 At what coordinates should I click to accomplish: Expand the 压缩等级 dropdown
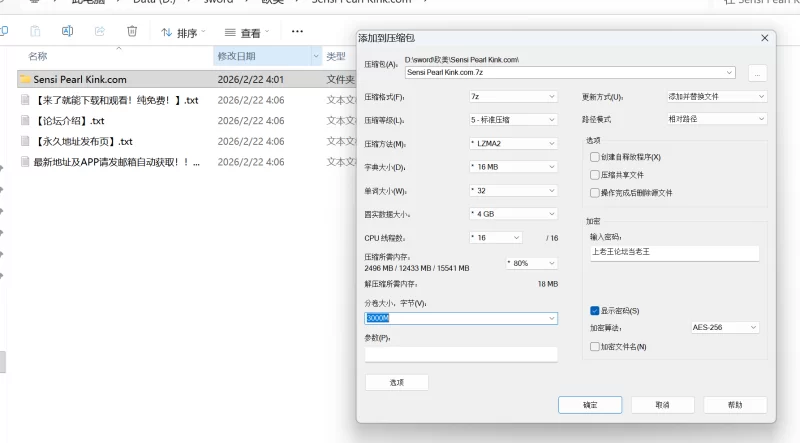(x=512, y=120)
